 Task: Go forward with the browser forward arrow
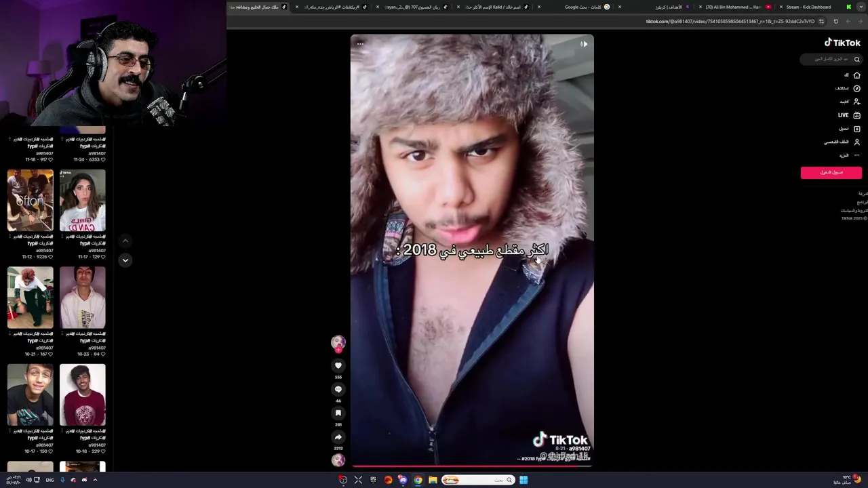coord(848,21)
